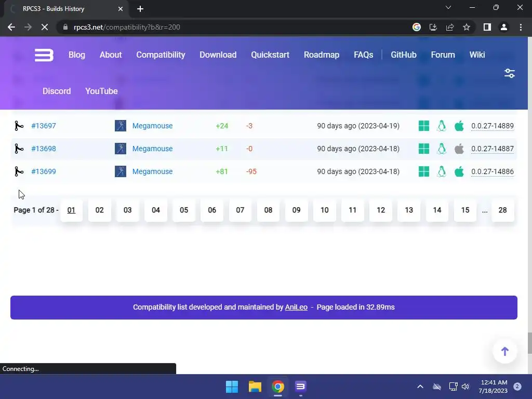The width and height of the screenshot is (532, 399).
Task: Go back to the previous page
Action: coord(11,27)
